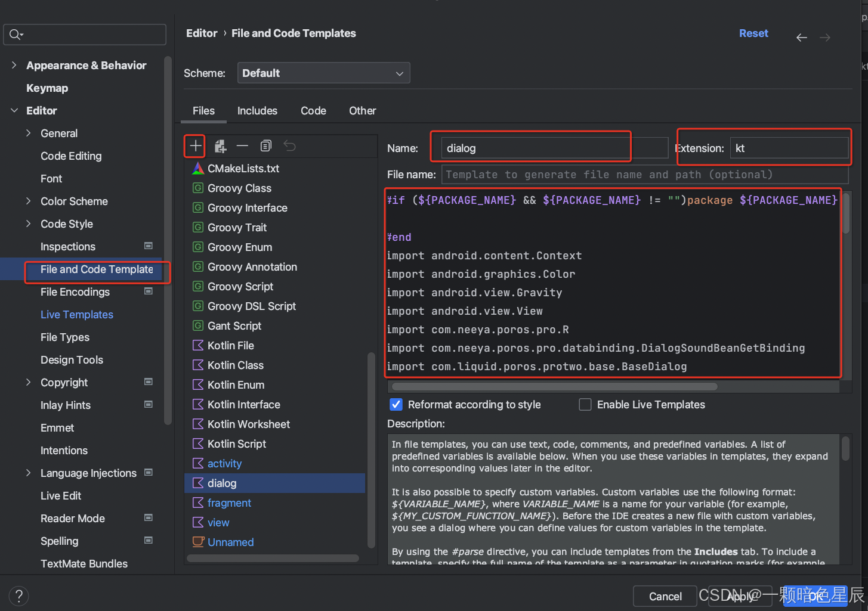Click the back arrow navigation icon
This screenshot has width=868, height=611.
802,38
